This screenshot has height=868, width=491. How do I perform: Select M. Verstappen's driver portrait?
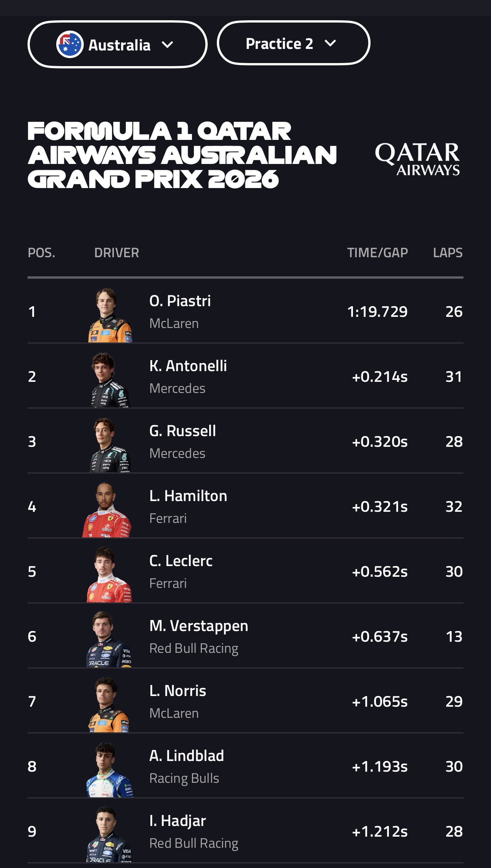109,640
